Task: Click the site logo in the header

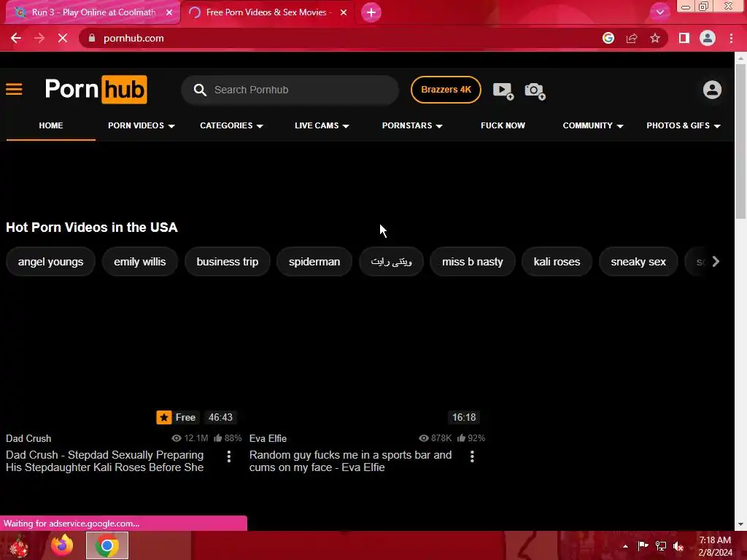Action: tap(96, 90)
